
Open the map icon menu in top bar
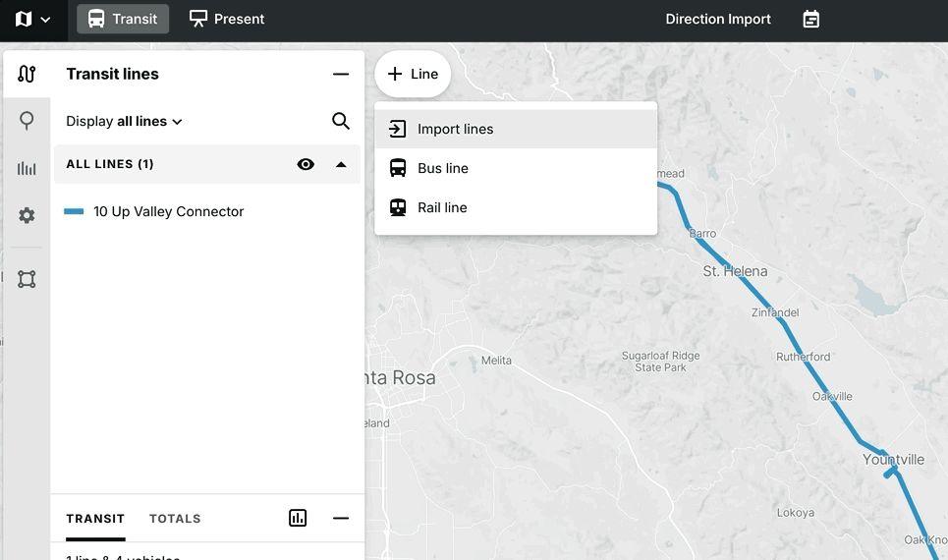click(33, 20)
